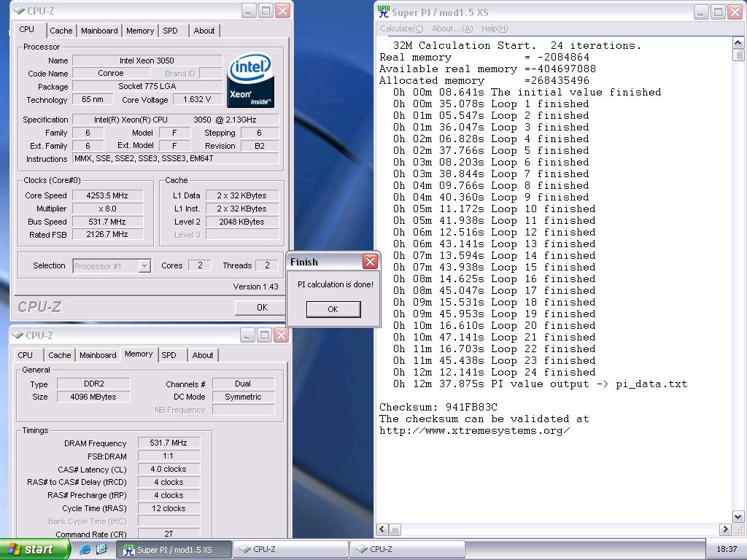
Task: Click the Loop 24 finished line
Action: click(x=494, y=373)
